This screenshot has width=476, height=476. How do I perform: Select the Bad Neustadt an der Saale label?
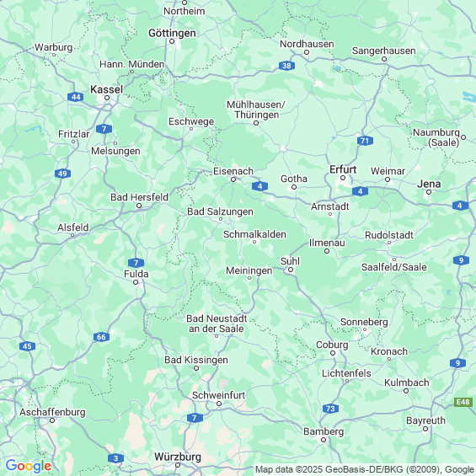coord(217,324)
